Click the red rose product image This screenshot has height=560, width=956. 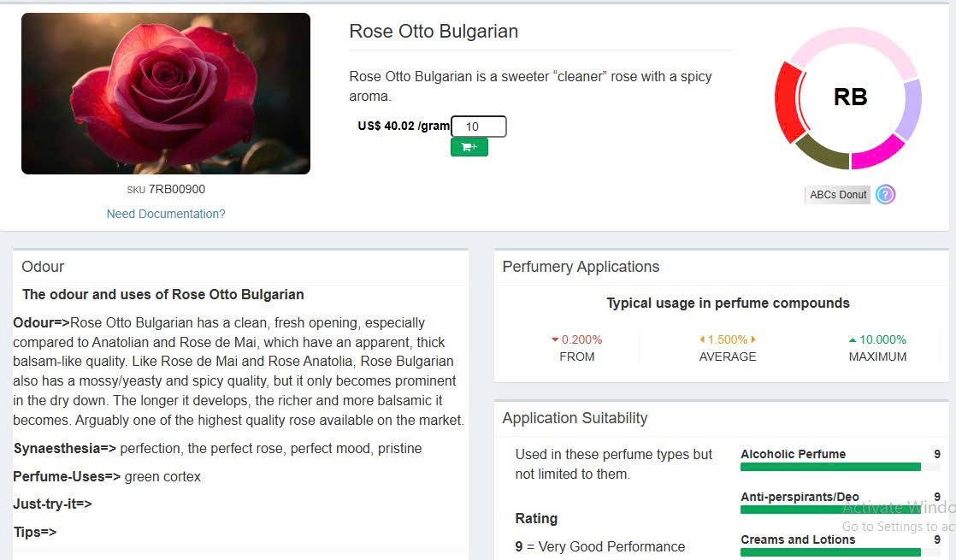[x=166, y=93]
